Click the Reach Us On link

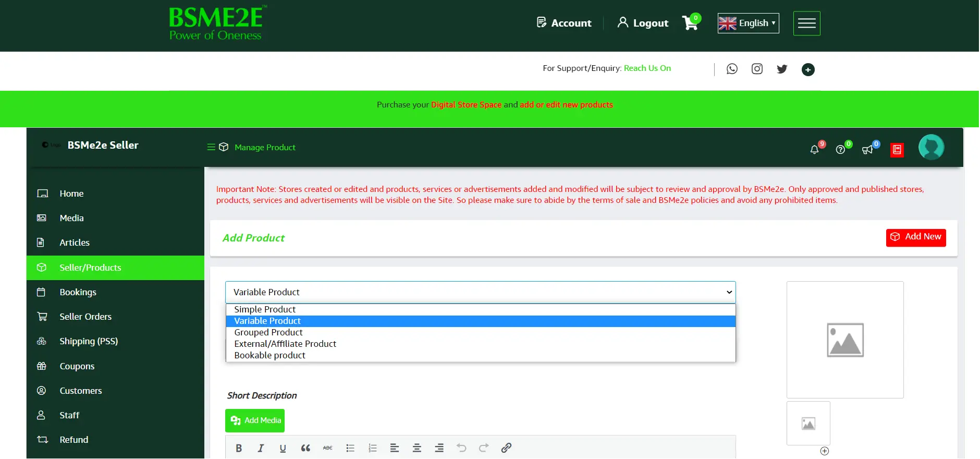pos(647,68)
